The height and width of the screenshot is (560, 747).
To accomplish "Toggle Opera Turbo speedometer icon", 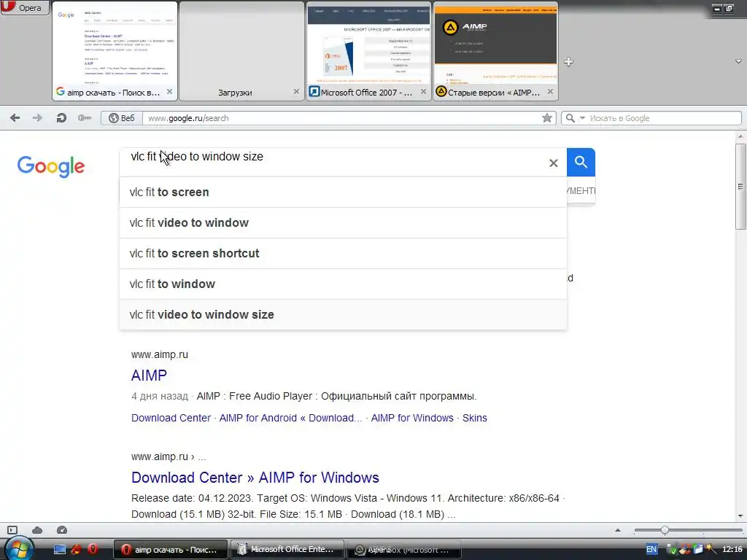I will point(62,530).
